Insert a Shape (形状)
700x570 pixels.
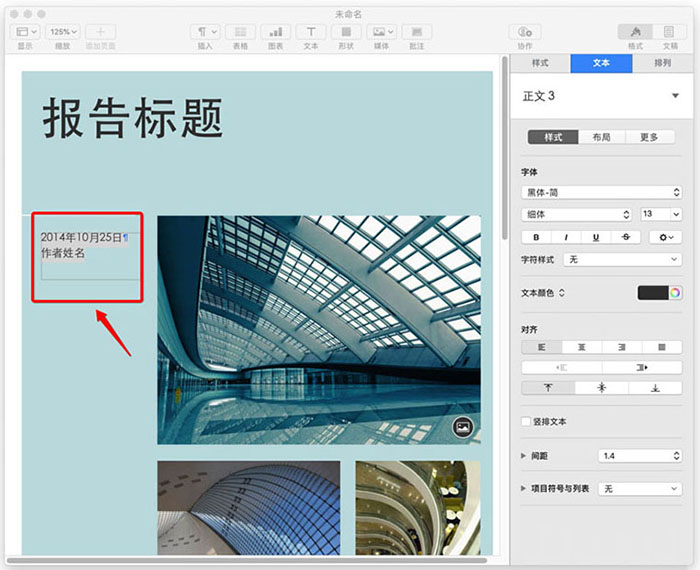(x=346, y=32)
